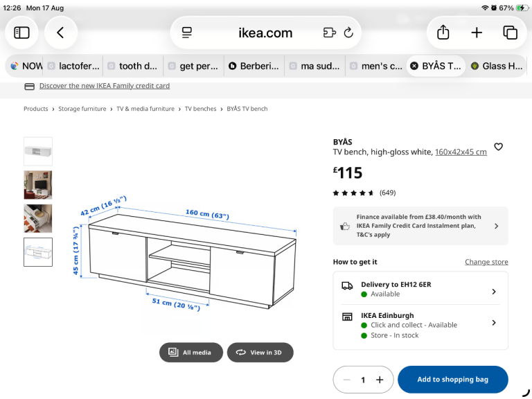This screenshot has height=399, width=532.
Task: Close the BYÅS tab
Action: pyautogui.click(x=414, y=66)
